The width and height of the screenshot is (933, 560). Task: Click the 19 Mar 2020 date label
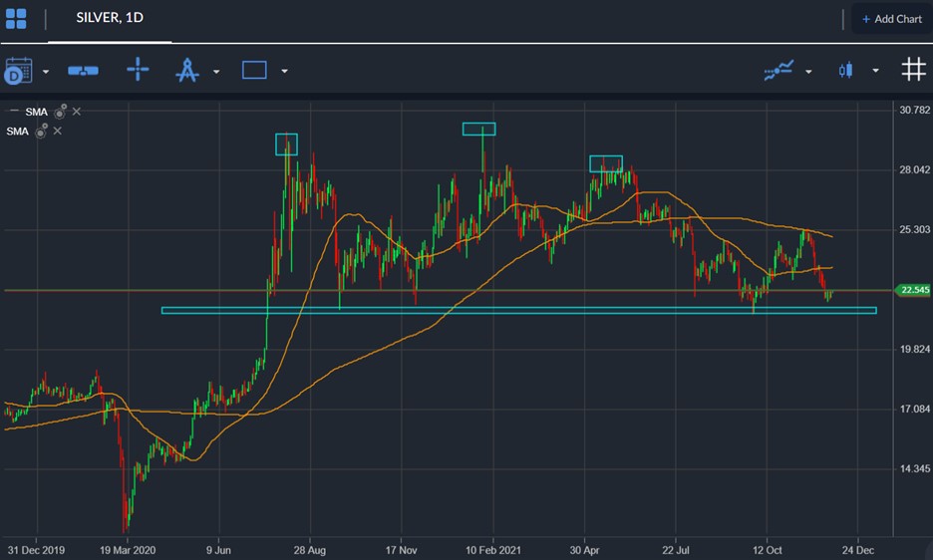click(x=128, y=550)
